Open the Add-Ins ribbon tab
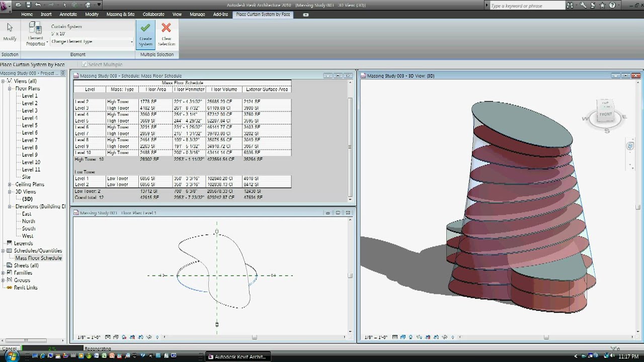This screenshot has height=362, width=644. pyautogui.click(x=220, y=15)
